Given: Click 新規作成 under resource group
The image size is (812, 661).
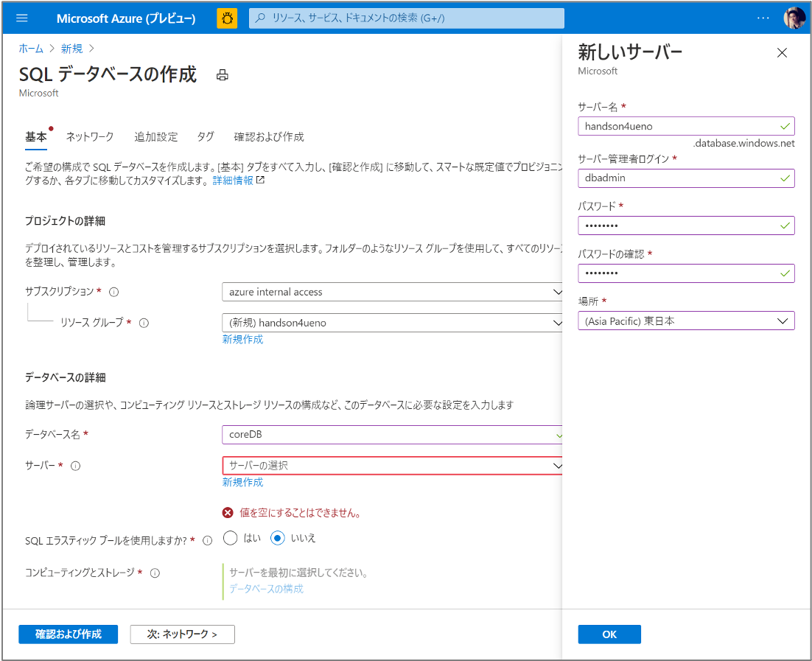Looking at the screenshot, I should [242, 339].
